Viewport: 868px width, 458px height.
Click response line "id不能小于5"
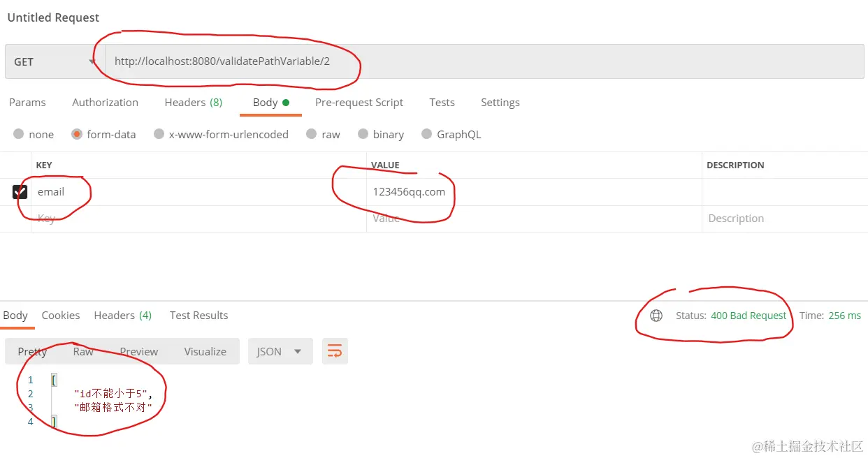[x=113, y=394]
